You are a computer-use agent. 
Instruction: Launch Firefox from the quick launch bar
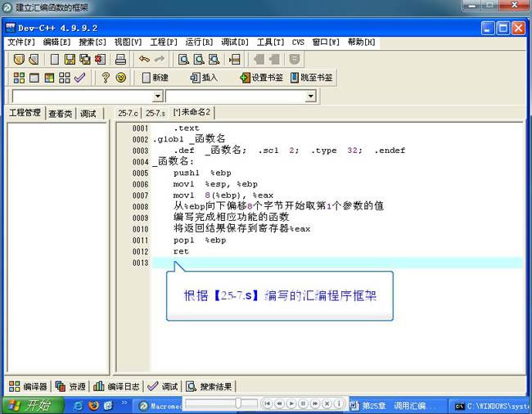click(93, 405)
